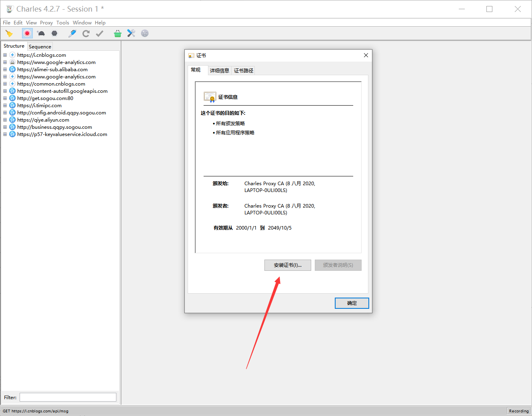Viewport: 532px width, 416px height.
Task: Expand config.android.qqpy.sogou.com node
Action: 5,113
